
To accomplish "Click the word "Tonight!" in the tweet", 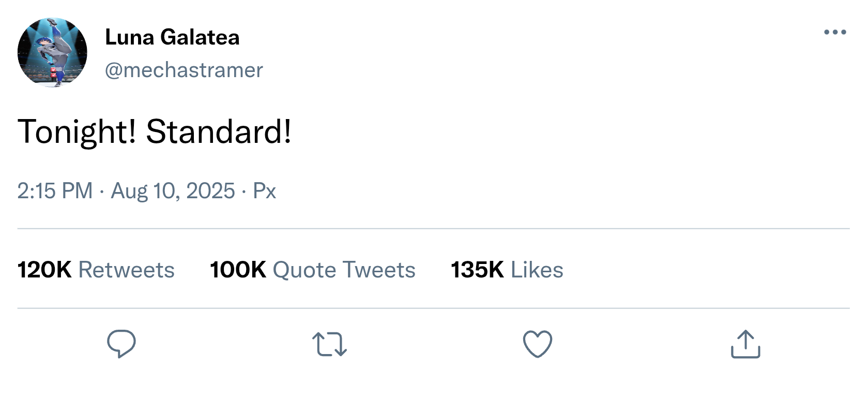I will [77, 131].
